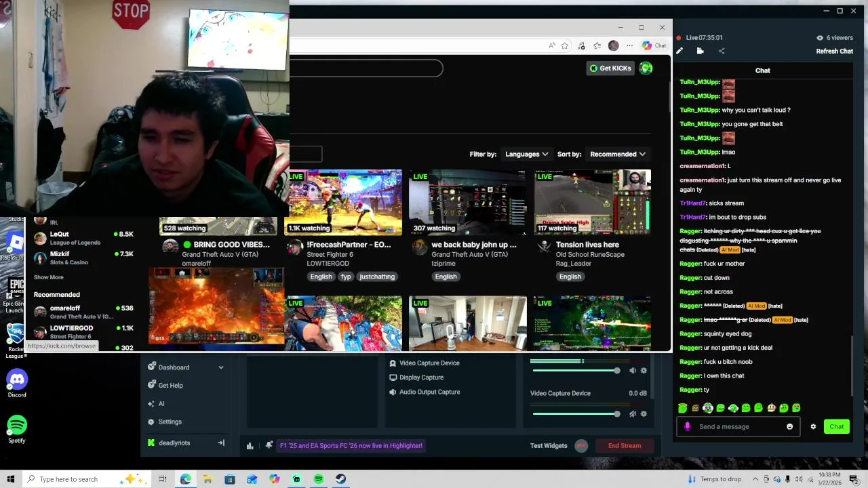Open Mizkif channel in sidebar
This screenshot has height=488, width=868.
coord(84,258)
